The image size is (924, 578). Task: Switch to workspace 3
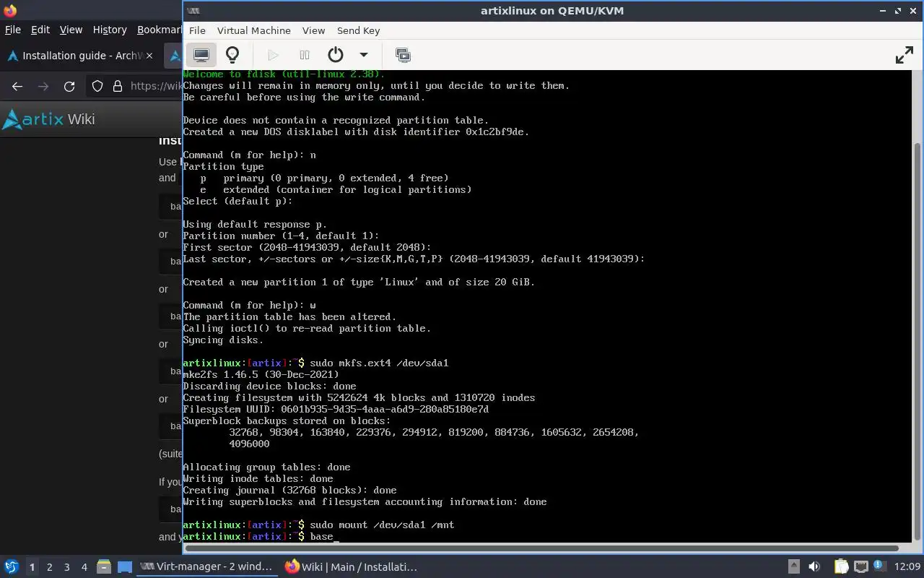66,567
